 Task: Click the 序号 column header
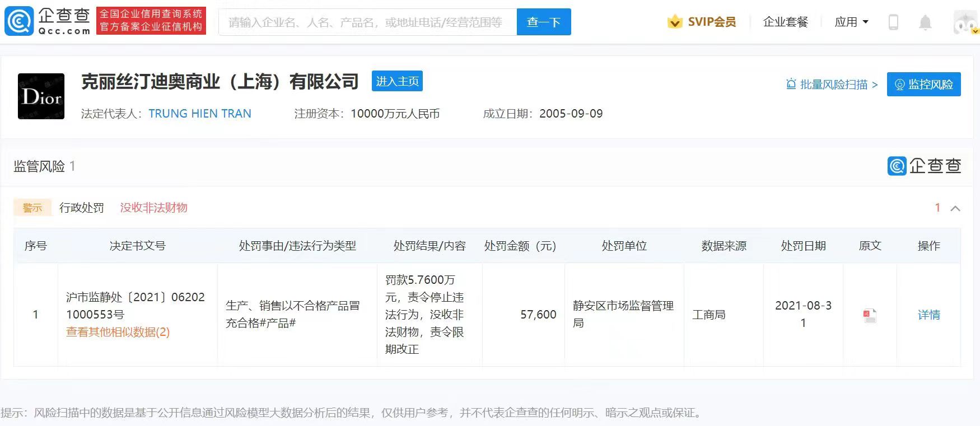36,246
